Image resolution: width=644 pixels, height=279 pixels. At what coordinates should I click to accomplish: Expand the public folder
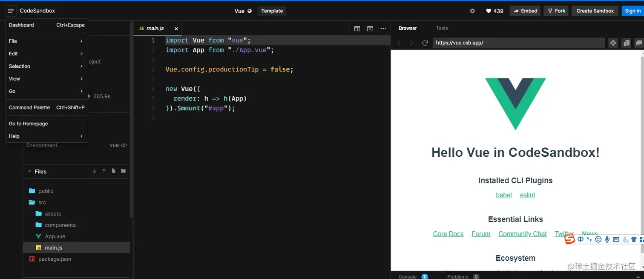click(x=77, y=191)
